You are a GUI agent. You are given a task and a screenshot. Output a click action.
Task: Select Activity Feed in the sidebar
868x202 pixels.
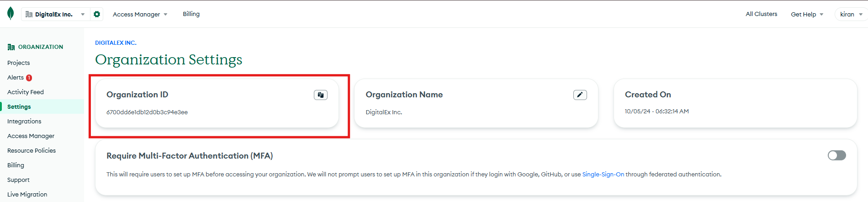click(x=26, y=92)
